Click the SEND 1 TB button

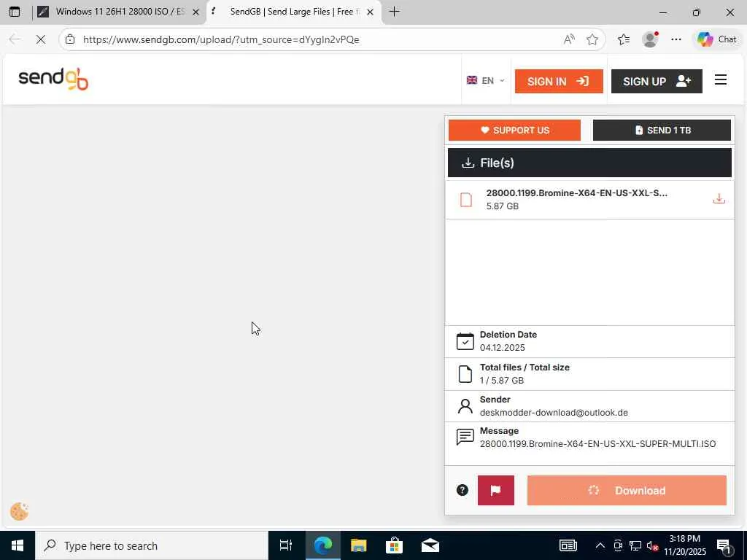661,130
